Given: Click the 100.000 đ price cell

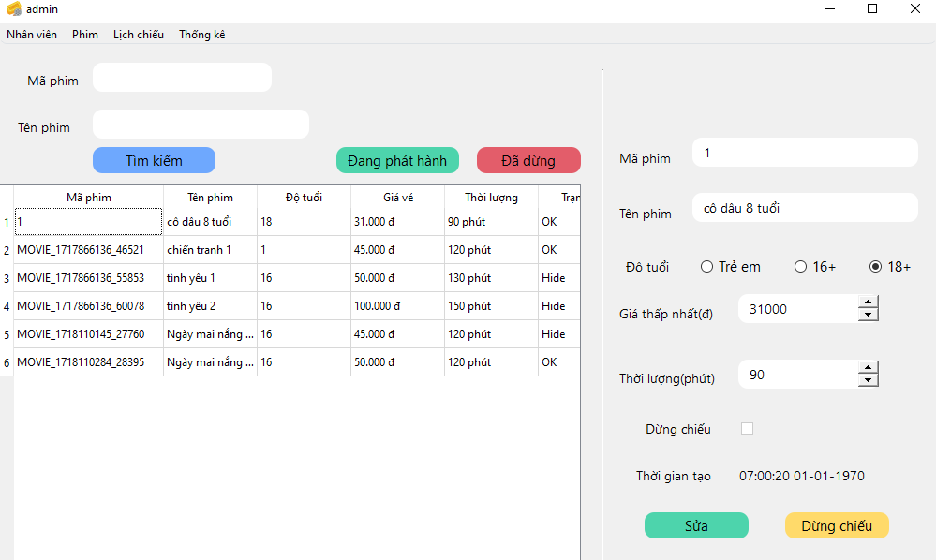Looking at the screenshot, I should (397, 306).
